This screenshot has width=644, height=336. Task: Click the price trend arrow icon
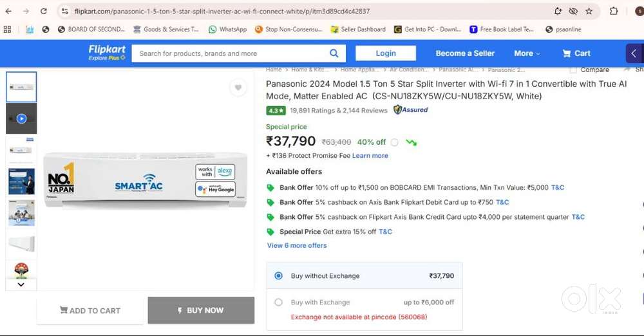coord(411,142)
